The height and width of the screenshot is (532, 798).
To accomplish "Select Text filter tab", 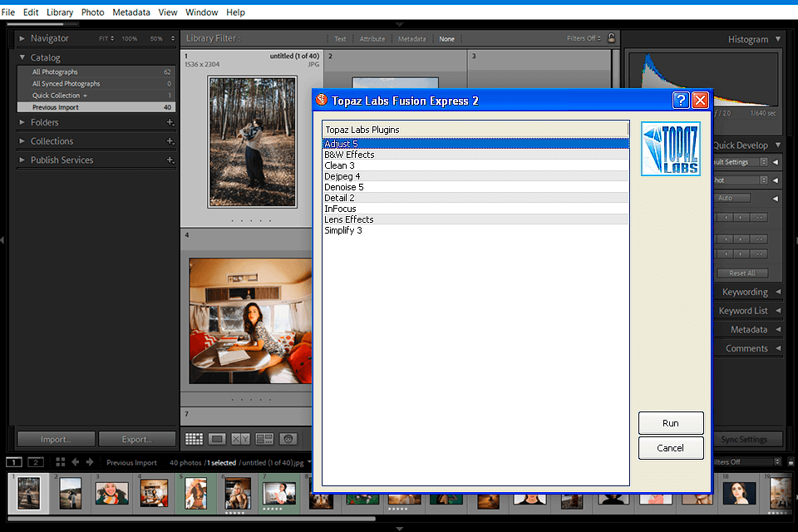I will pyautogui.click(x=340, y=39).
